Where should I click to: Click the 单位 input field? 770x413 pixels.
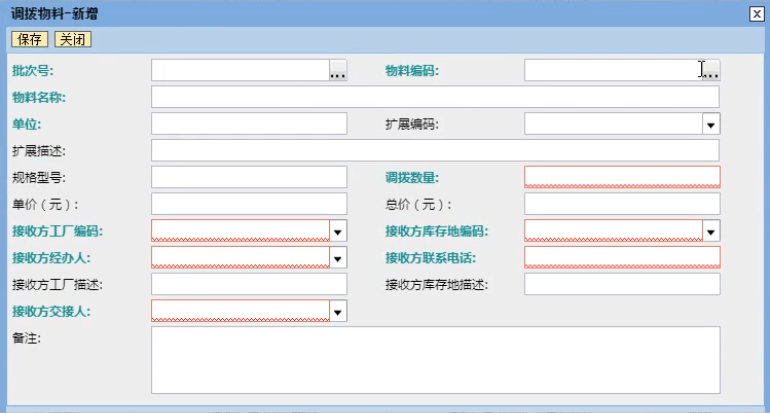(249, 124)
